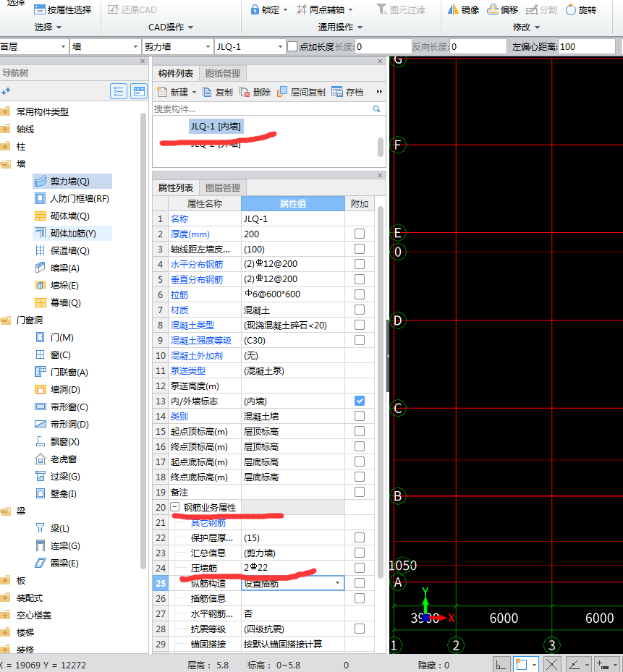Screen dimensions: 623x672
Task: Click the 镜像 mirror tool
Action: pos(463,9)
